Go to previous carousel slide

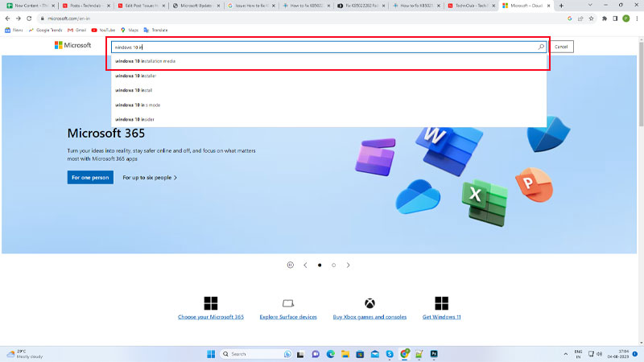(x=305, y=265)
